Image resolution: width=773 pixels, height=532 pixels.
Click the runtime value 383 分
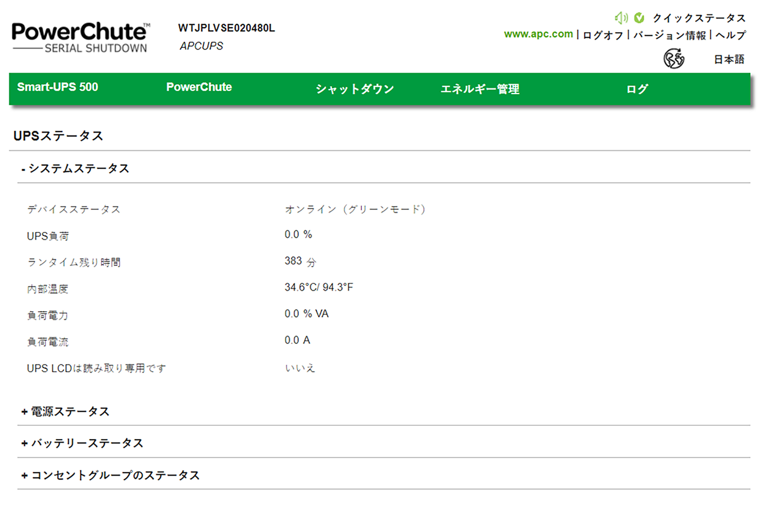point(300,261)
